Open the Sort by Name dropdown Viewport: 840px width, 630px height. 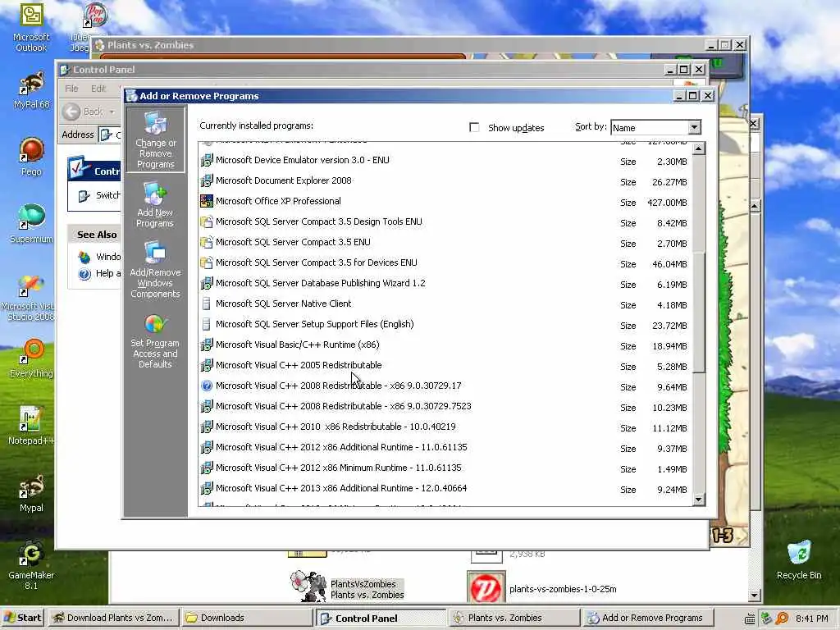pos(694,127)
